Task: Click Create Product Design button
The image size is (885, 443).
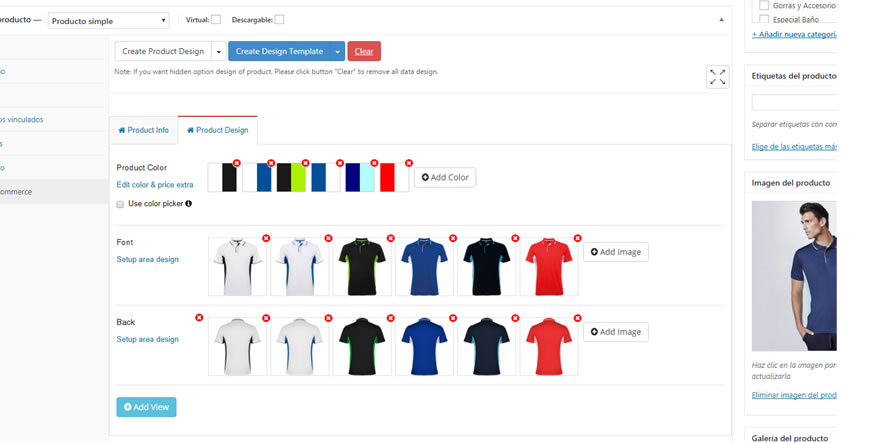Action: click(x=163, y=51)
